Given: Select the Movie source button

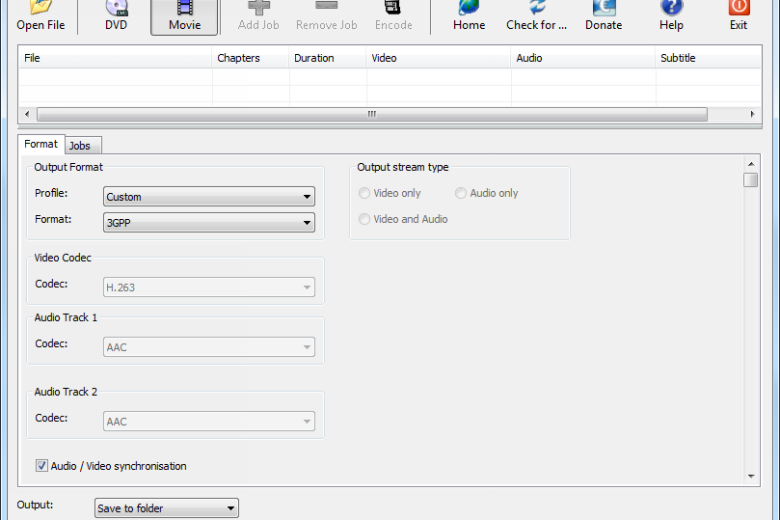Looking at the screenshot, I should tap(185, 16).
